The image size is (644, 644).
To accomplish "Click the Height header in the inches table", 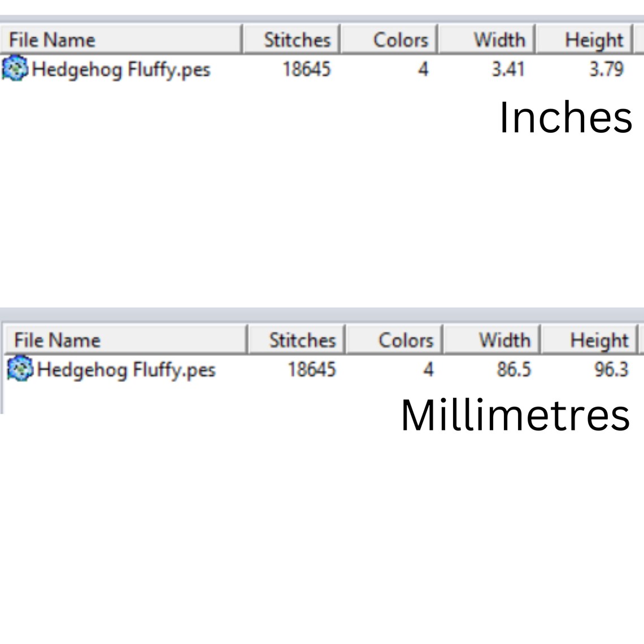I will [584, 40].
